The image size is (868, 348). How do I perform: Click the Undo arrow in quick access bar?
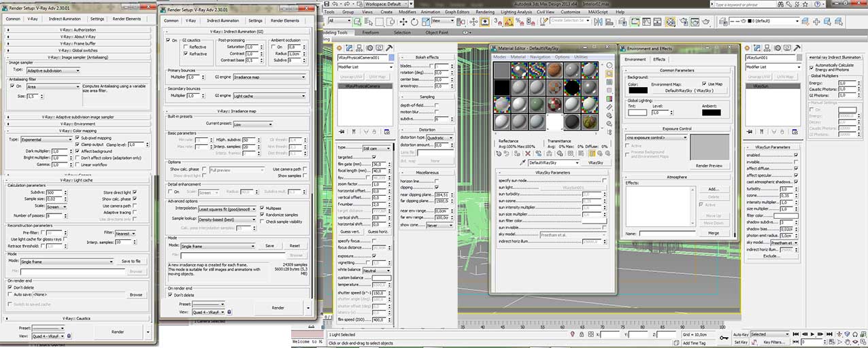pyautogui.click(x=335, y=3)
